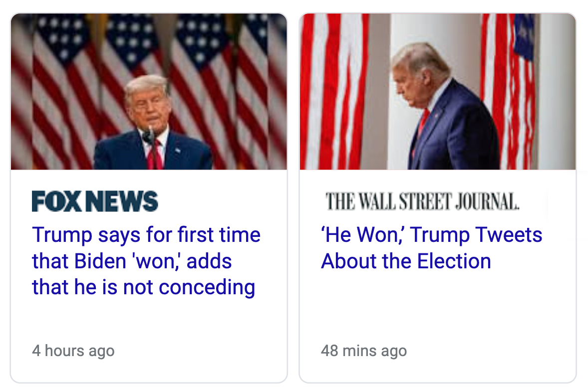Open the Wall Street Journal article thumbnail
588x391 pixels.
click(437, 91)
